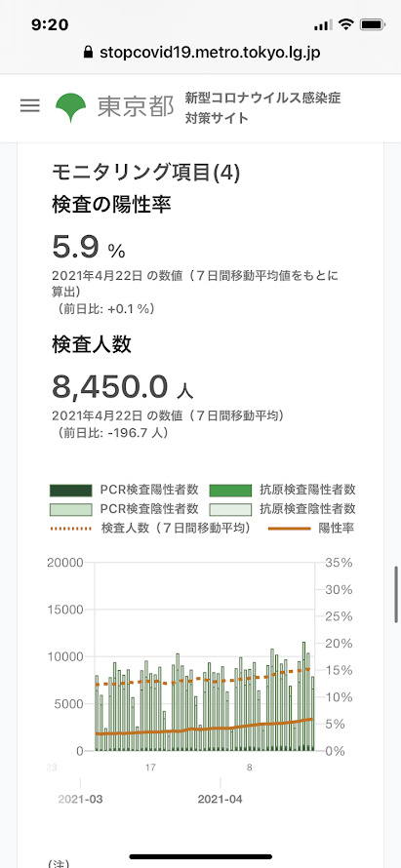The image size is (401, 868).
Task: Tap the Wi-Fi status icon
Action: [346, 24]
